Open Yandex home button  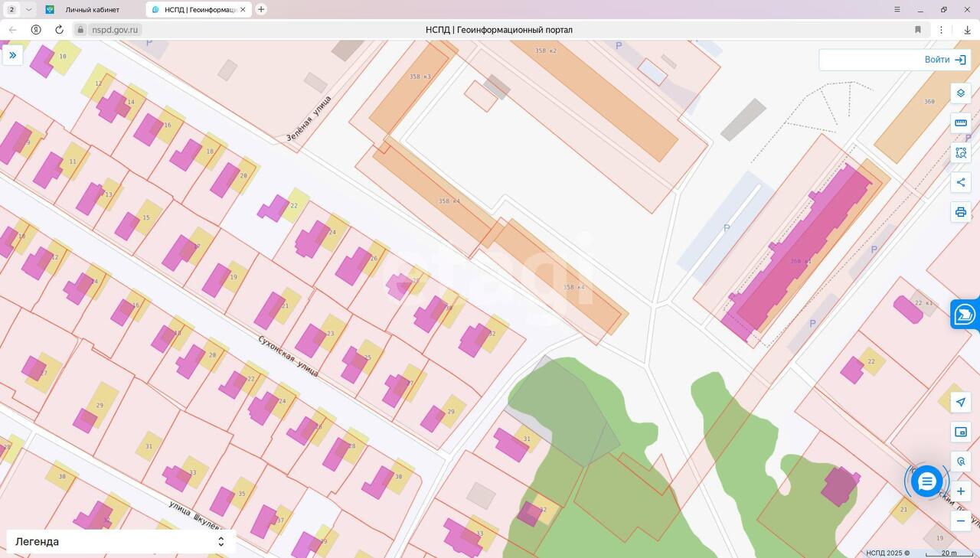(x=36, y=30)
